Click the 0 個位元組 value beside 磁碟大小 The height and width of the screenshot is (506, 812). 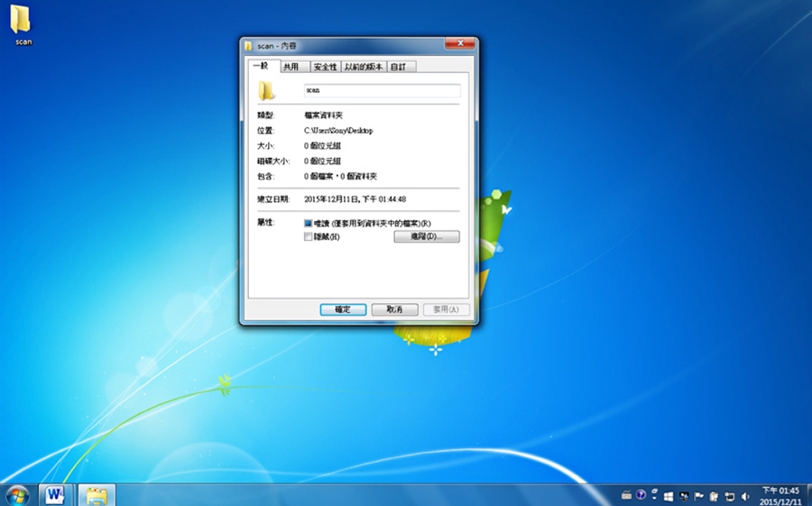pos(322,161)
